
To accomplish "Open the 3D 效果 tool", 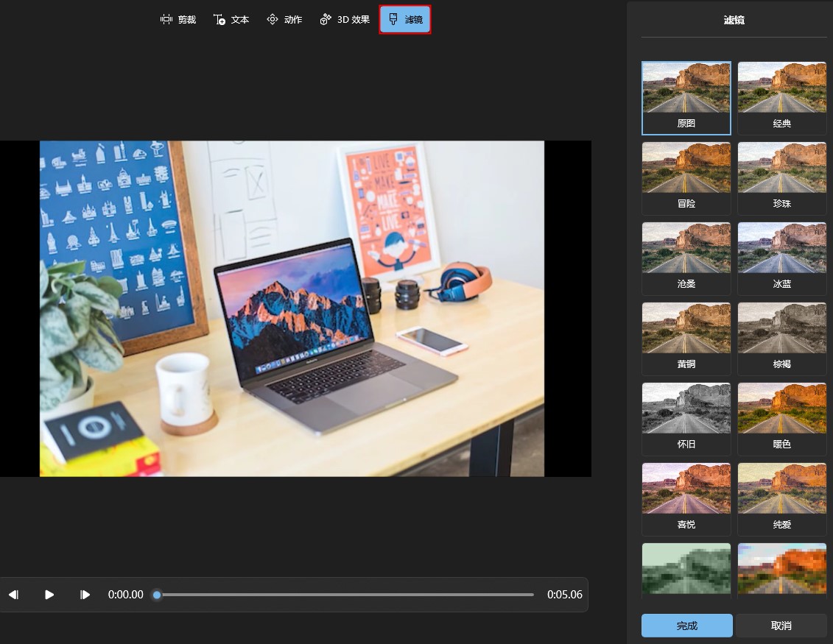I will [x=345, y=20].
